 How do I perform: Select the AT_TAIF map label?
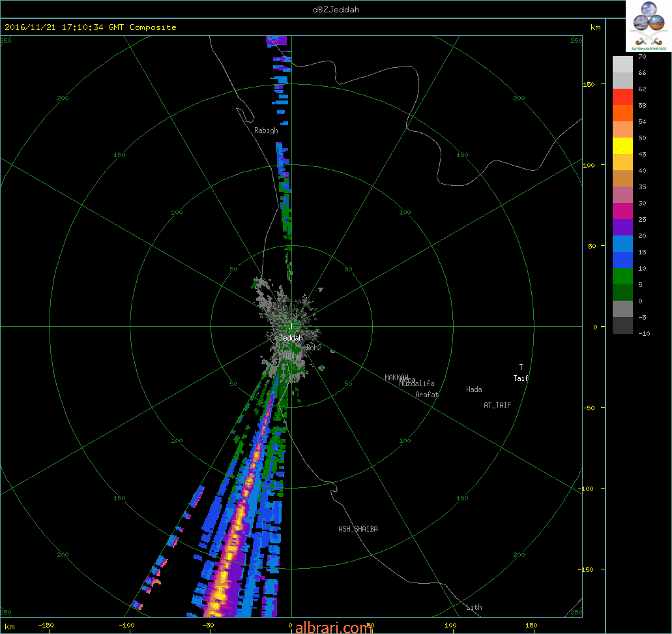point(497,405)
